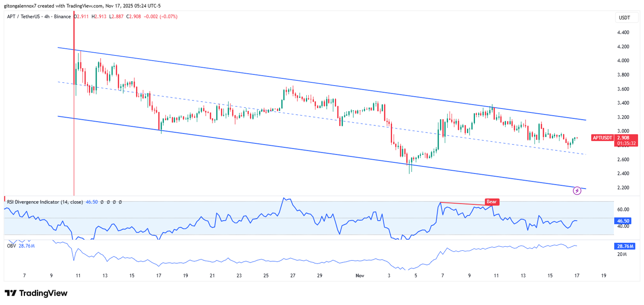644x305 pixels.
Task: Select the RSI Divergence Indicator legend
Action: tap(45, 202)
